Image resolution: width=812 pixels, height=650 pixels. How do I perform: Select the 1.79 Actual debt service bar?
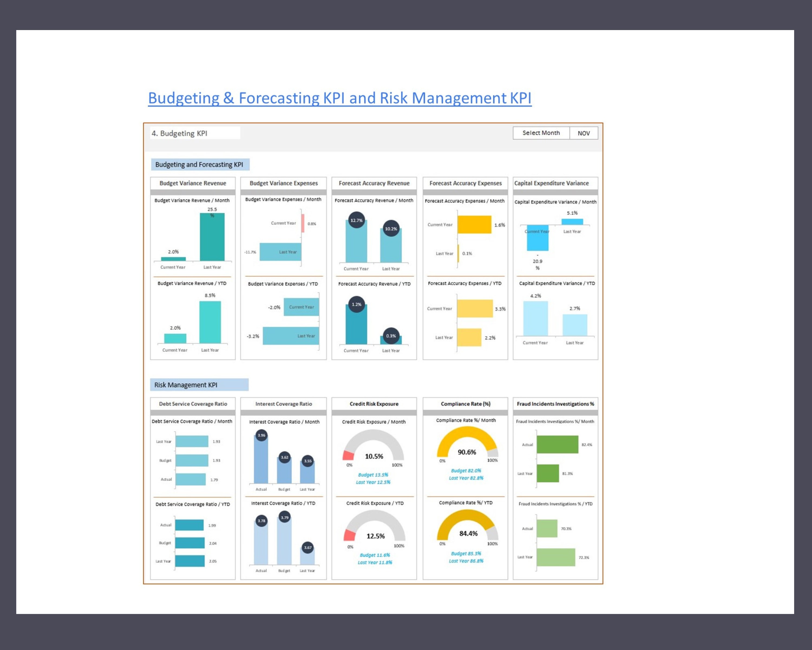click(191, 480)
